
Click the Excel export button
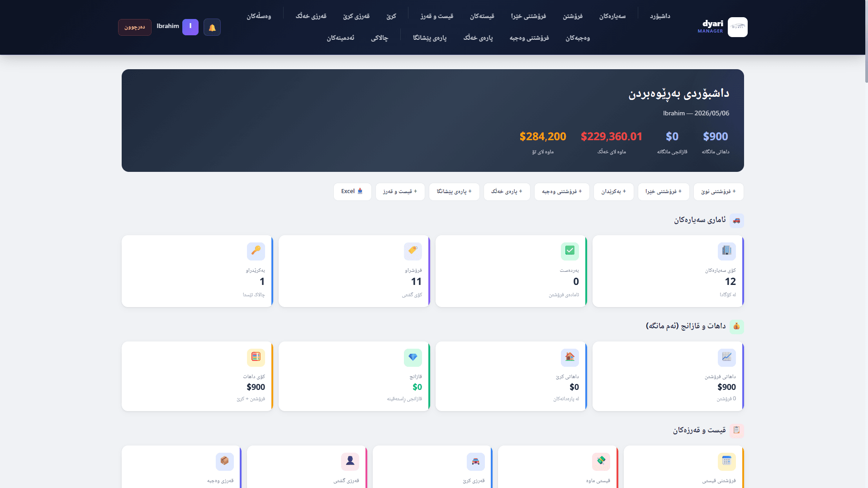pos(352,192)
